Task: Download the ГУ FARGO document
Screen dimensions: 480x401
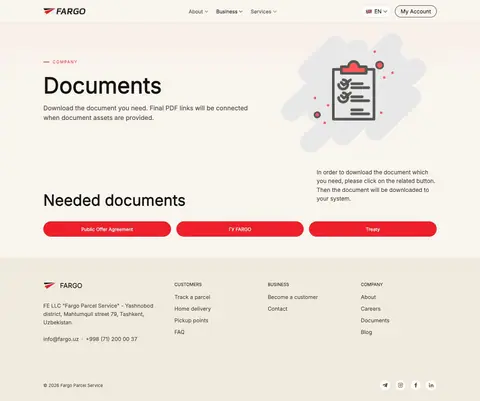Action: 240,229
